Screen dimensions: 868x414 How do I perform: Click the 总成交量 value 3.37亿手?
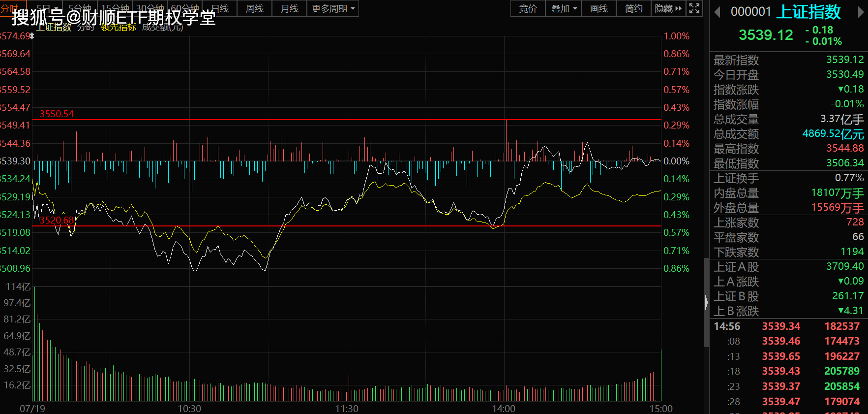[842, 119]
